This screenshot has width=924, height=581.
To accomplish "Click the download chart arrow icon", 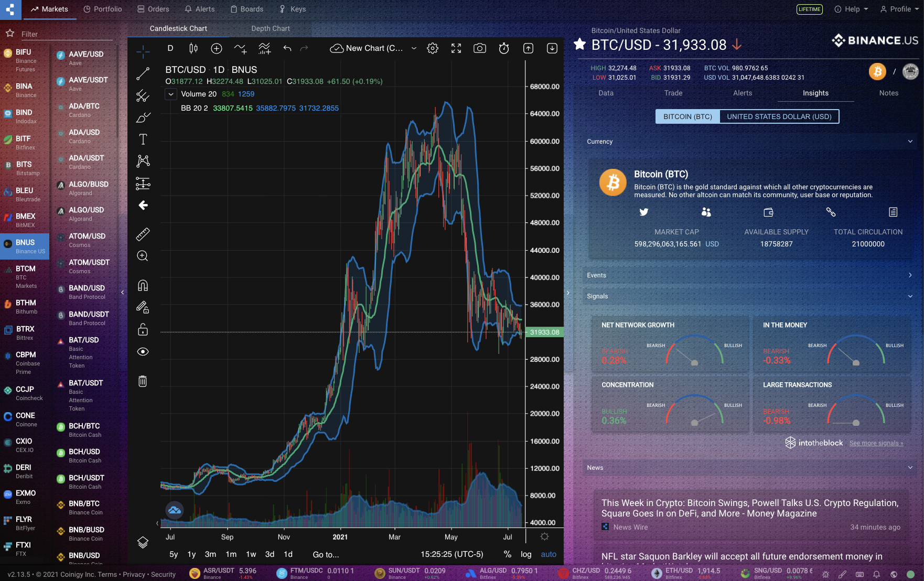I will pos(552,48).
